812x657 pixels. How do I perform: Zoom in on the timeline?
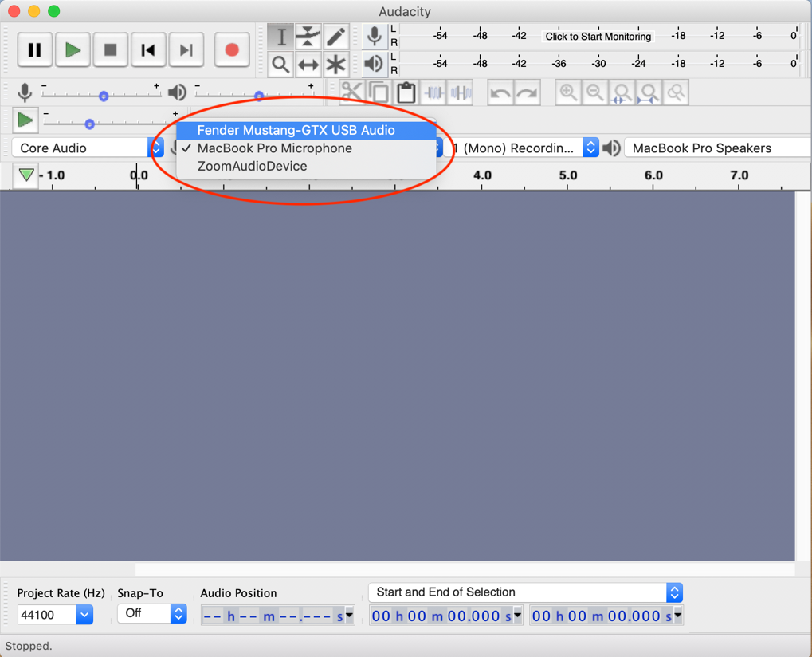click(568, 92)
